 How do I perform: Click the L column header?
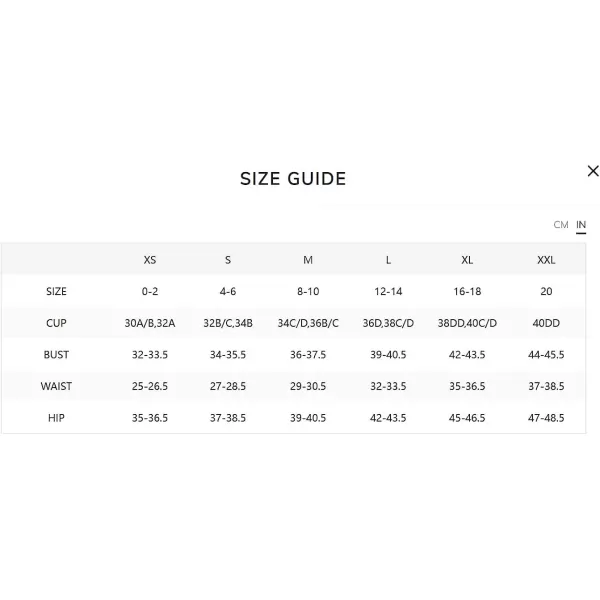point(388,260)
